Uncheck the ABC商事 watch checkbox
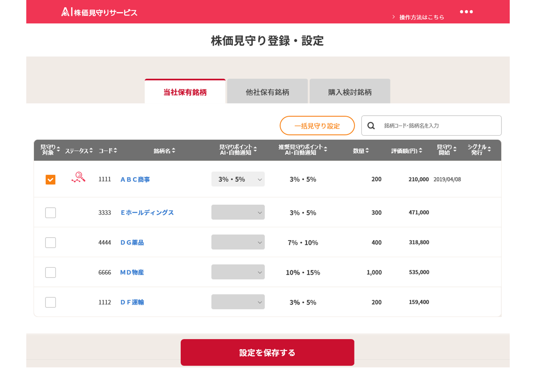Screen dimensions: 536x392 (x=51, y=180)
